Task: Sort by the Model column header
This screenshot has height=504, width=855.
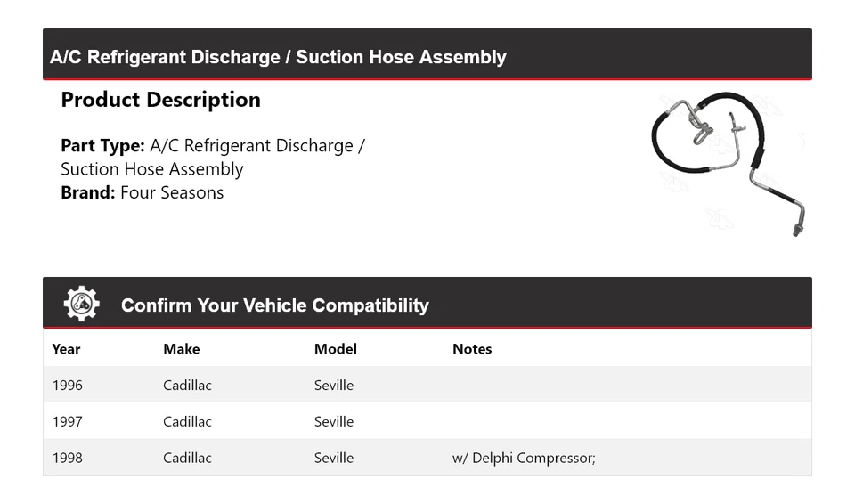Action: click(x=335, y=349)
